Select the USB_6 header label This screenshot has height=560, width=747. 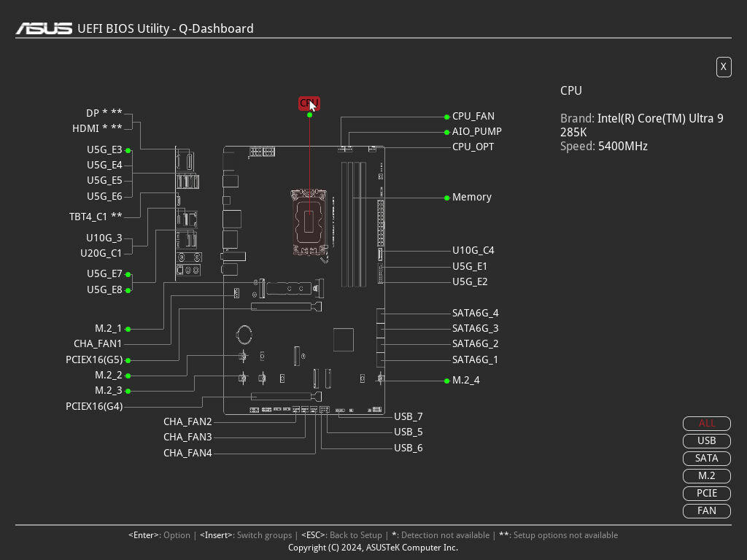[x=409, y=448]
